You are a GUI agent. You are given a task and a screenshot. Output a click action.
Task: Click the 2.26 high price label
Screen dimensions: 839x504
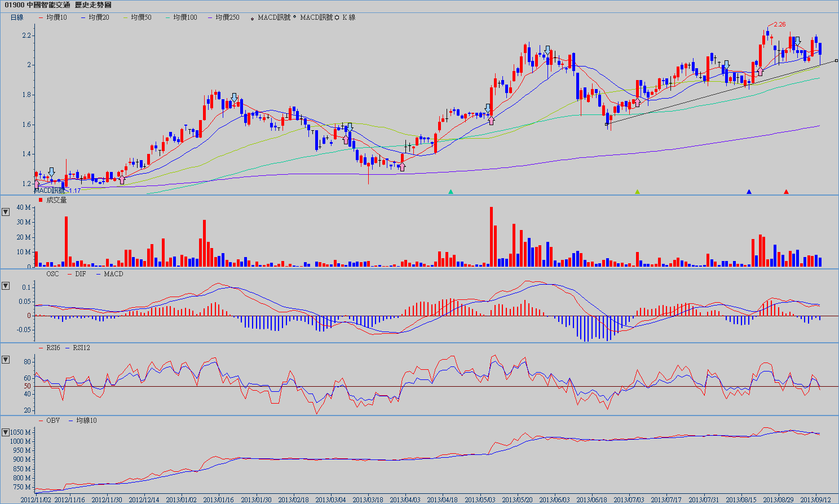[779, 24]
